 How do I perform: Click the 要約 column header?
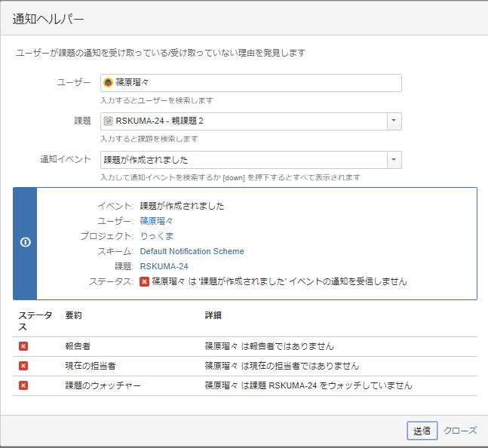[x=73, y=315]
